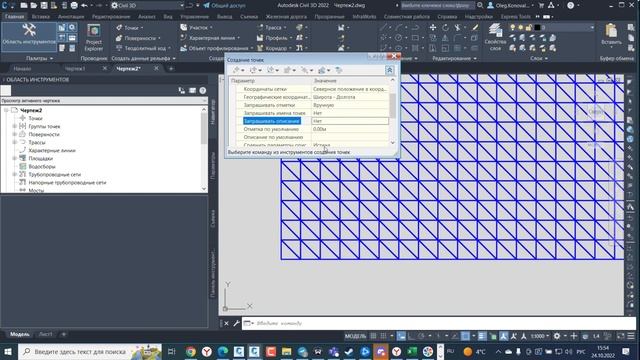Click the pin/collapse toolbar button in Create Points dialog
Viewport: 640px width, 360px height.
(389, 70)
